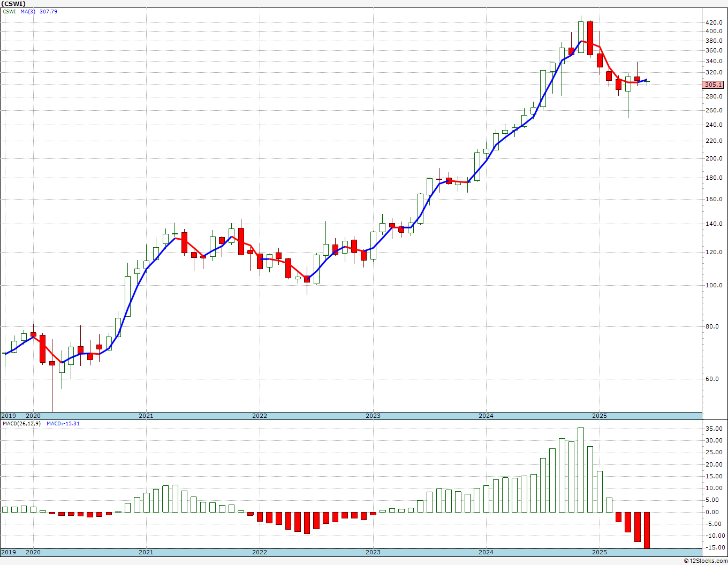Image resolution: width=728 pixels, height=565 pixels.
Task: Click 2025 marker on price chart timeline
Action: (x=600, y=416)
